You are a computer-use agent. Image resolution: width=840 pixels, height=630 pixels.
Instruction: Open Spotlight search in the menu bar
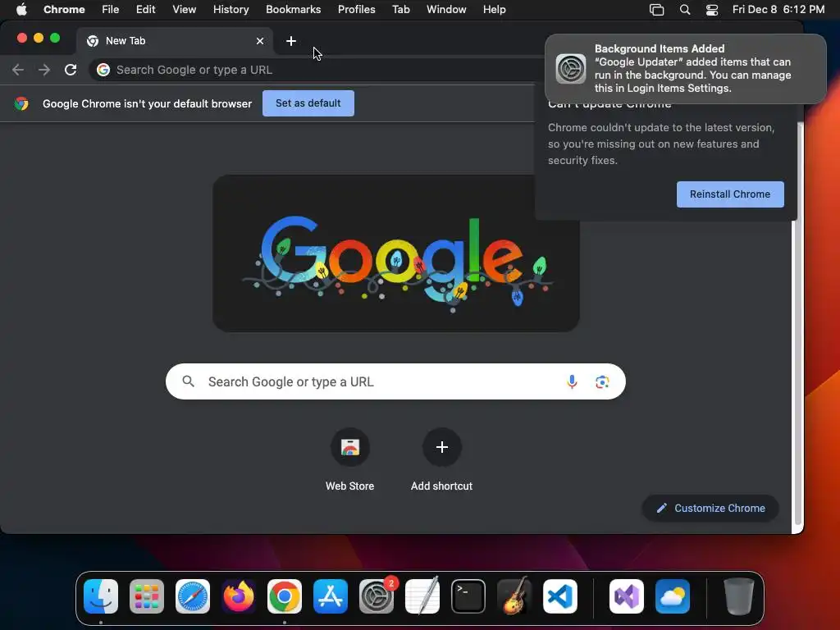[685, 10]
